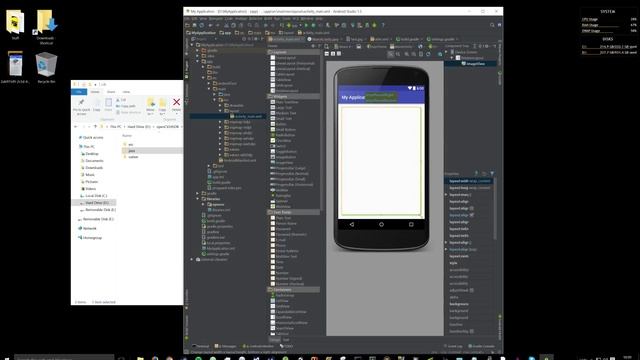The image size is (640, 360).
Task: Click the Debug app bug icon
Action: click(x=313, y=25)
